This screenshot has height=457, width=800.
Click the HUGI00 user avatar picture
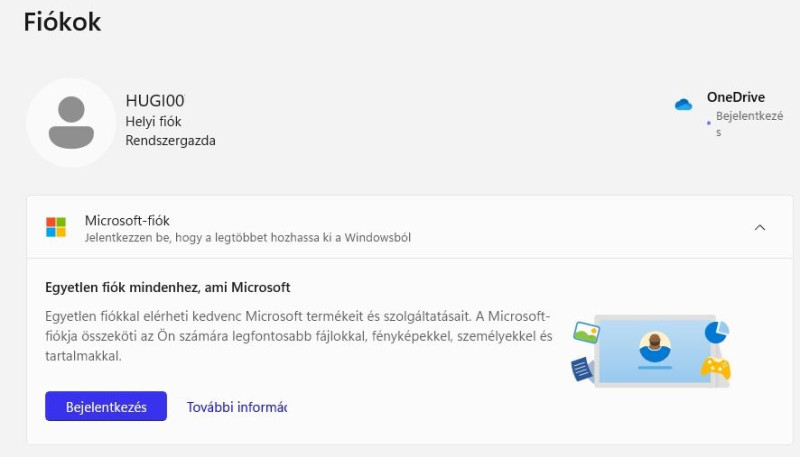tap(71, 122)
